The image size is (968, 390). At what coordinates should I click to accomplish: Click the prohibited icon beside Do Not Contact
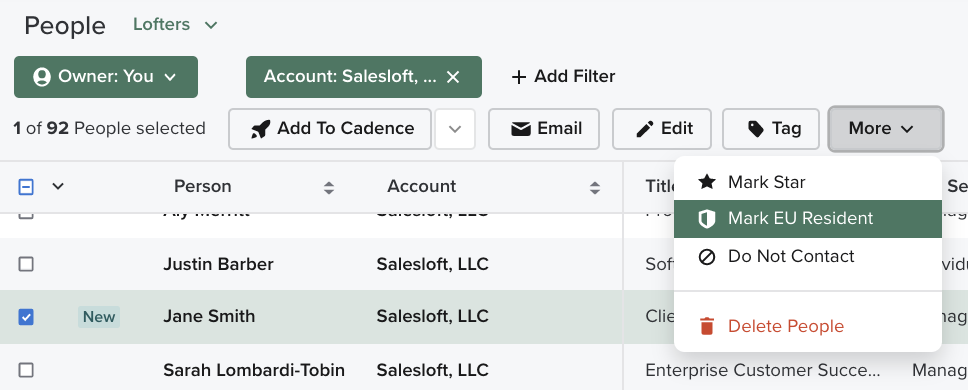[x=706, y=256]
